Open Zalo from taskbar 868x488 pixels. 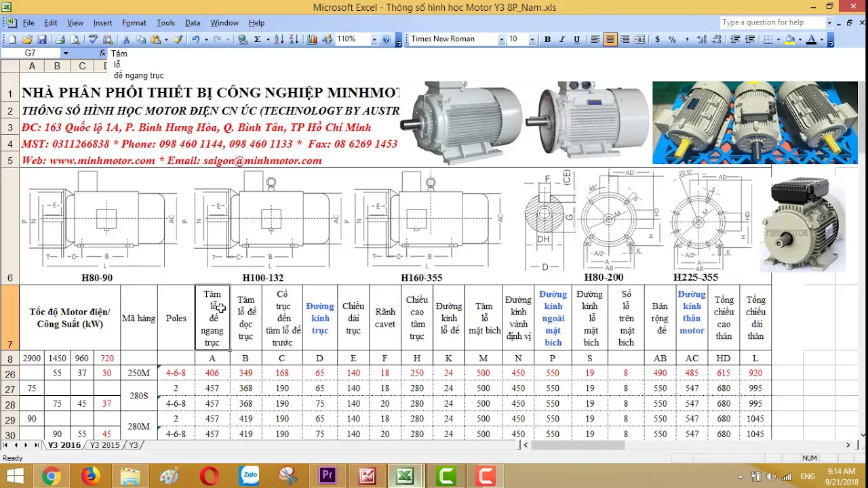249,476
